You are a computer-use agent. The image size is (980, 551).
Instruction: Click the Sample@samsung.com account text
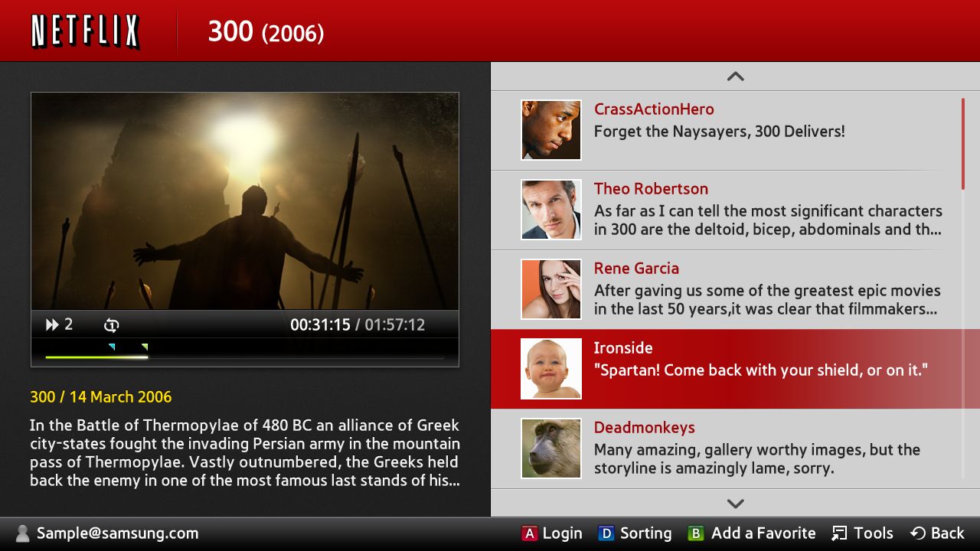coord(117,533)
